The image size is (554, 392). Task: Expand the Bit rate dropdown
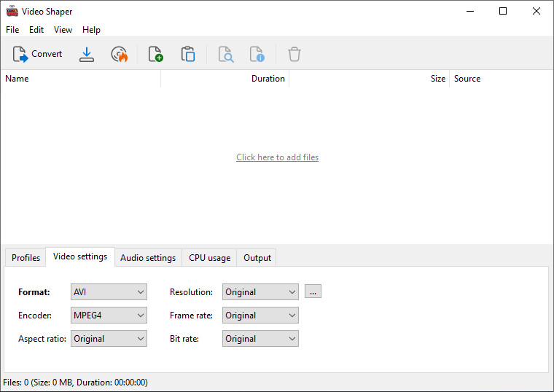tap(260, 339)
